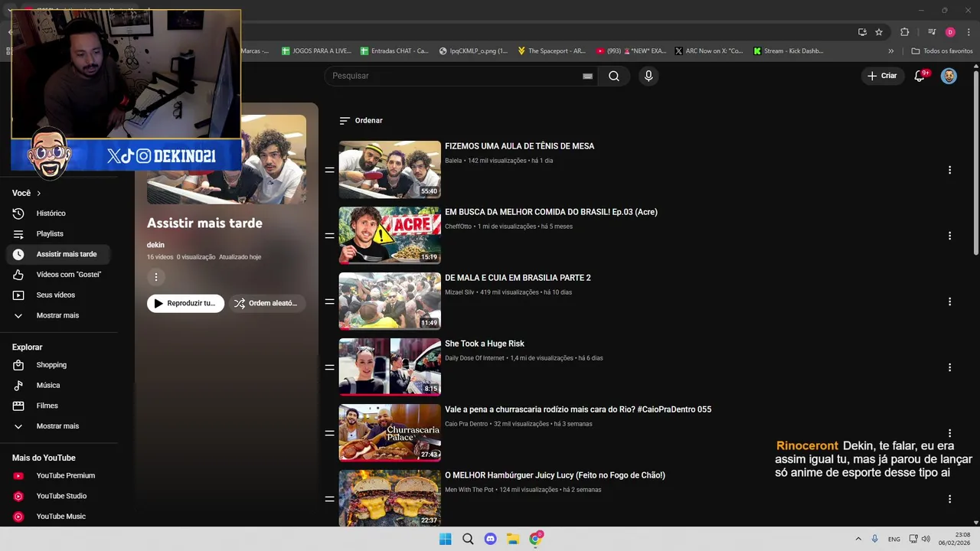Open options menu for FIZEMOS UMA AULA DE TÊNIS video
The width and height of the screenshot is (980, 551).
pyautogui.click(x=949, y=170)
